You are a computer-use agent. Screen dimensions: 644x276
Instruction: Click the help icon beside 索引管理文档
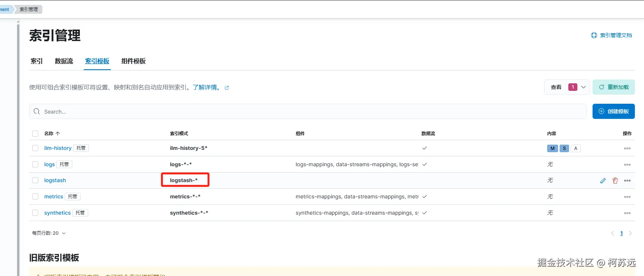[594, 35]
